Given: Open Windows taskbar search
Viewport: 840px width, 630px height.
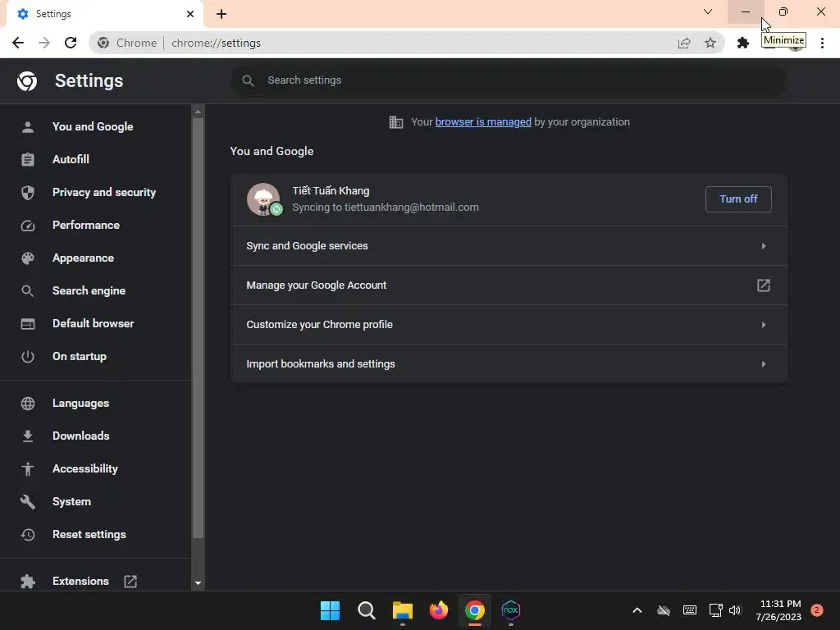Looking at the screenshot, I should tap(367, 610).
